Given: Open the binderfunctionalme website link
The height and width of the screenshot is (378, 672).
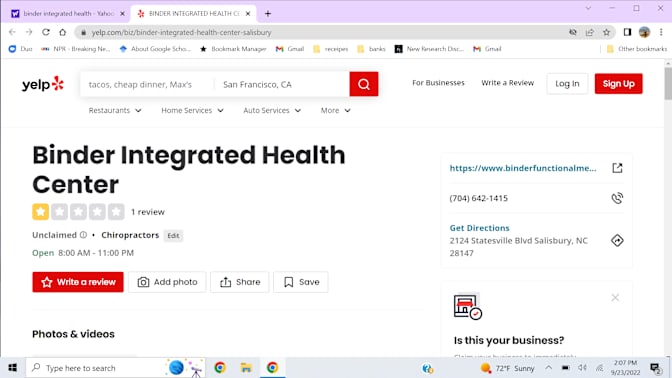Looking at the screenshot, I should (523, 168).
